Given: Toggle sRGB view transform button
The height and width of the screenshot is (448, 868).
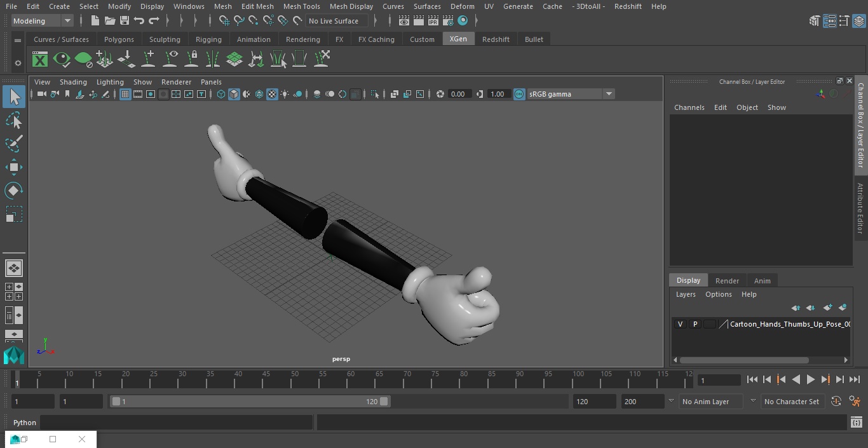Looking at the screenshot, I should (519, 94).
